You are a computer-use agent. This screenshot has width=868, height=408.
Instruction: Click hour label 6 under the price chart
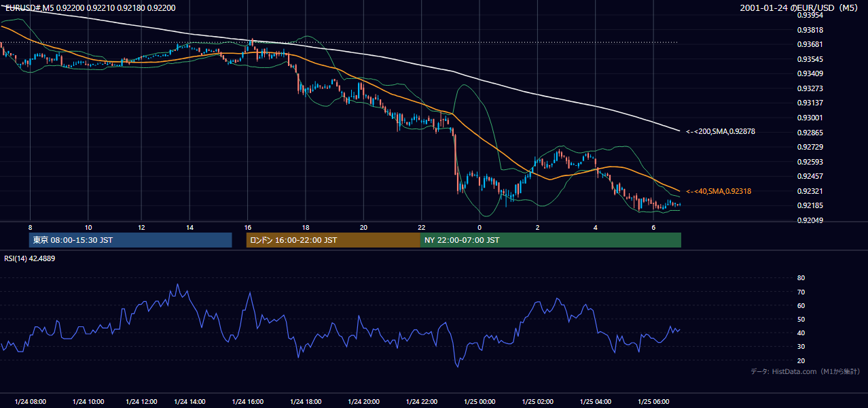point(653,227)
